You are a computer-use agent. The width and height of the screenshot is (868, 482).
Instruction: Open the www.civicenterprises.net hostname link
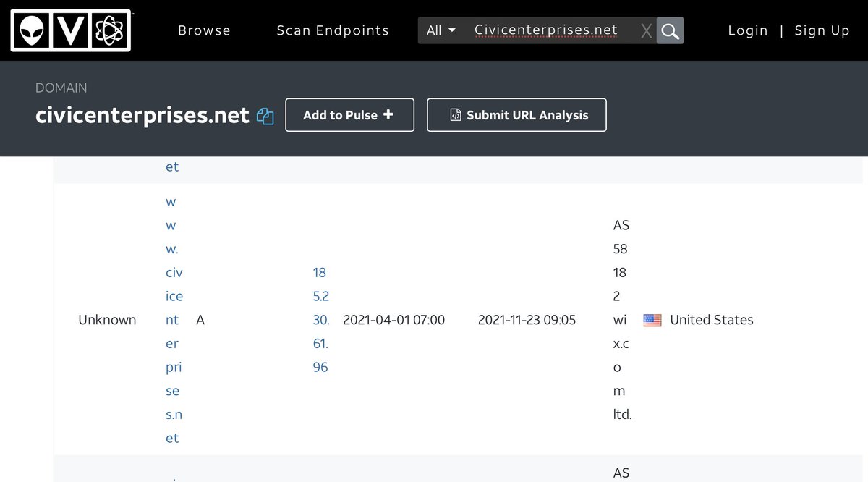tap(173, 320)
